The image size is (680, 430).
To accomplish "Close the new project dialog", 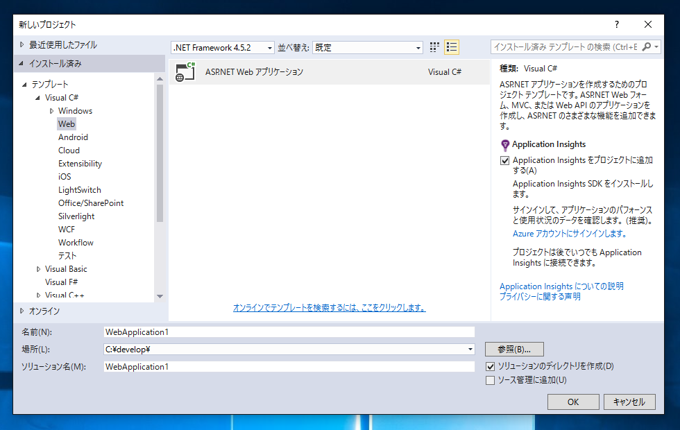I will [648, 25].
